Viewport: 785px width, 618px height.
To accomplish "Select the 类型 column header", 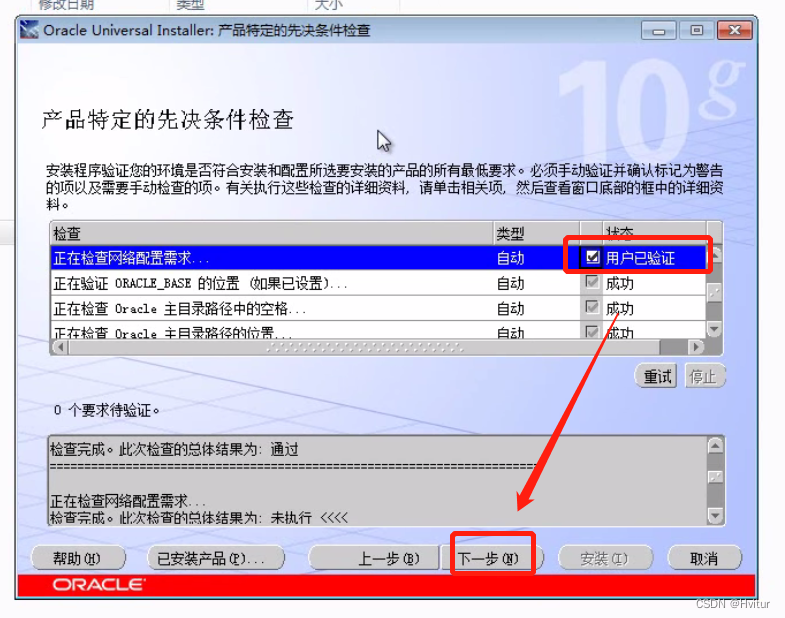I will pyautogui.click(x=536, y=233).
